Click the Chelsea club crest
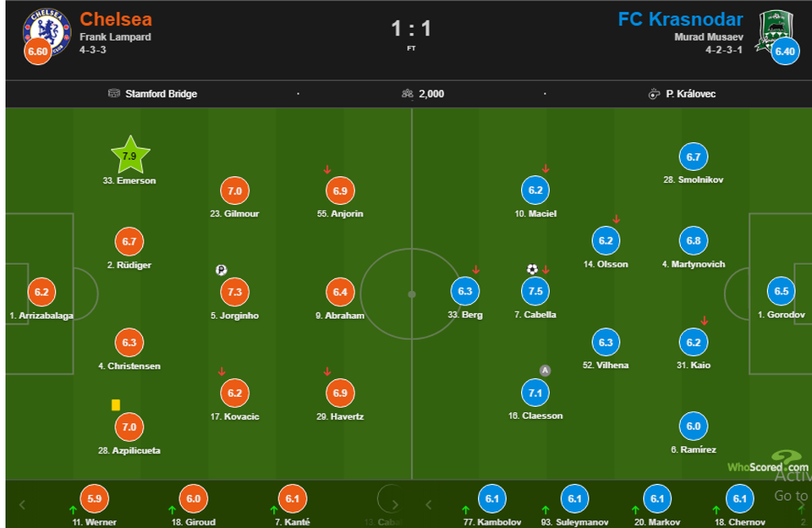This screenshot has height=528, width=812. click(47, 32)
